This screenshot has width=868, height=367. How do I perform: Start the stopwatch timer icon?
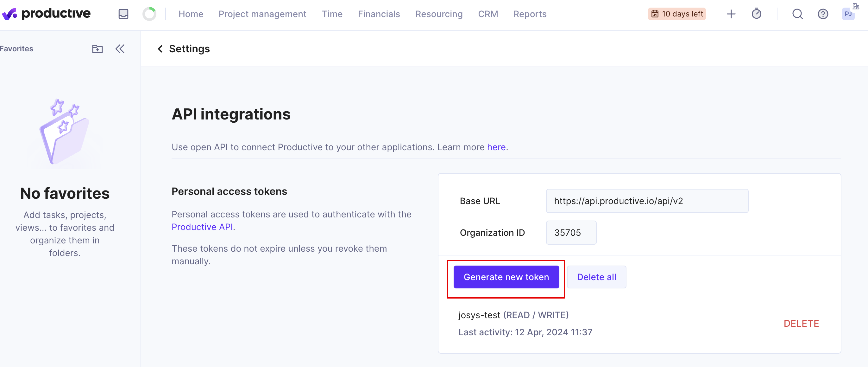click(x=756, y=14)
